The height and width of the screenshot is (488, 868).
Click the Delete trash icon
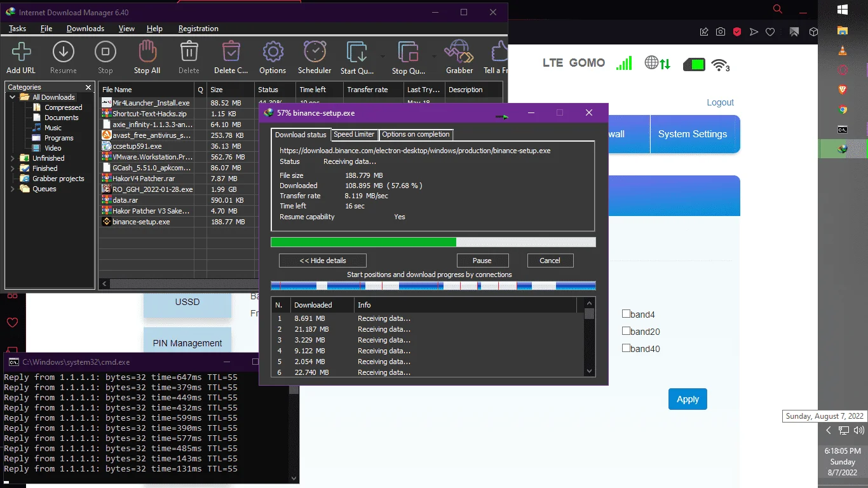[x=189, y=51]
